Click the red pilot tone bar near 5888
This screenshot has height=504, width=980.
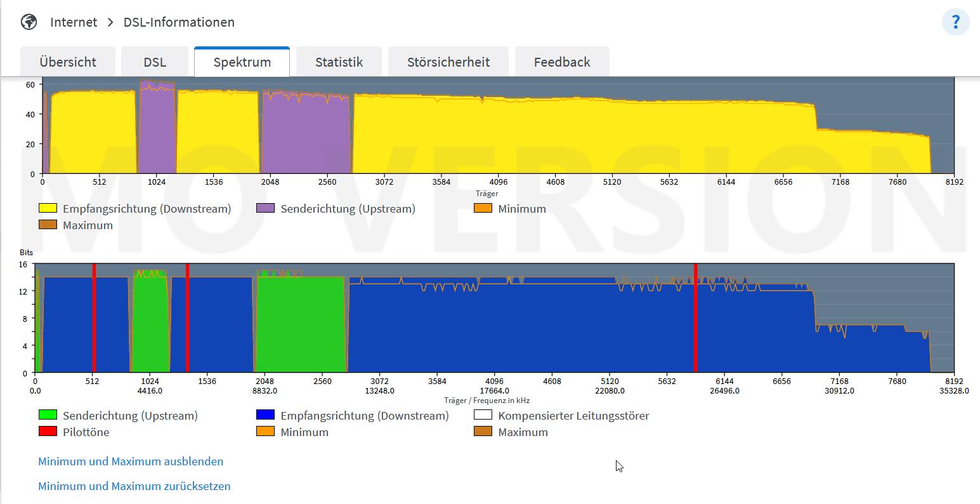696,317
